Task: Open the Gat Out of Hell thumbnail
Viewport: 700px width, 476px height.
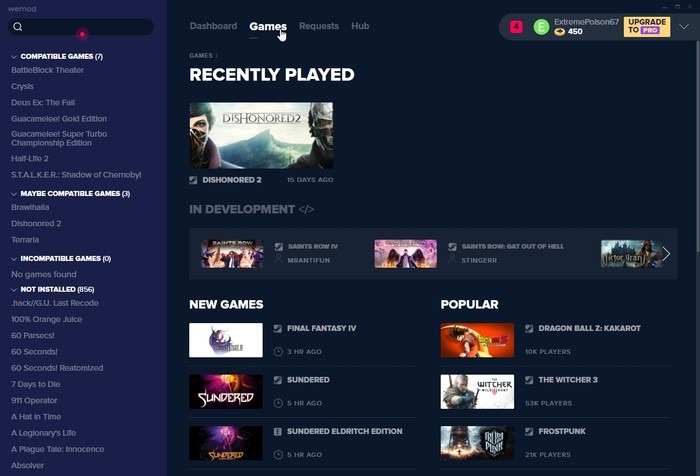Action: [405, 254]
